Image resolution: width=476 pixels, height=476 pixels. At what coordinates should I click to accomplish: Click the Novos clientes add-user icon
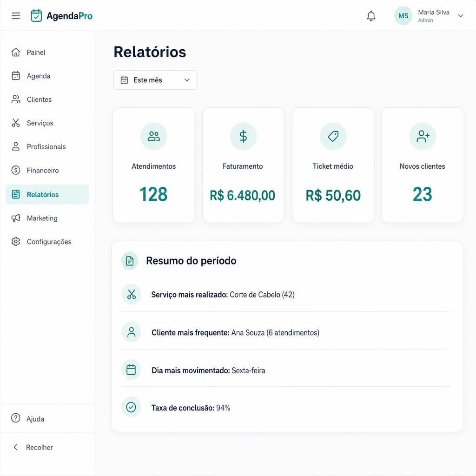[423, 136]
